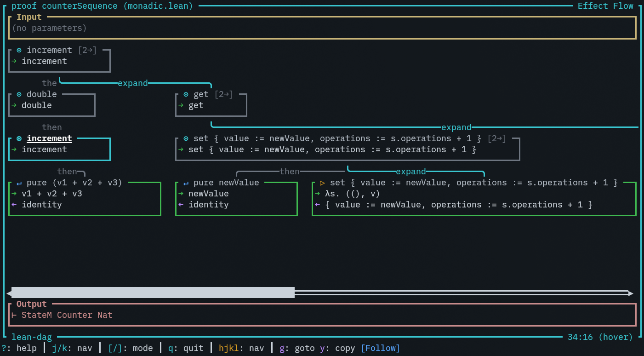Image resolution: width=644 pixels, height=356 pixels.
Task: Click the icon on the double node
Action: [19, 94]
